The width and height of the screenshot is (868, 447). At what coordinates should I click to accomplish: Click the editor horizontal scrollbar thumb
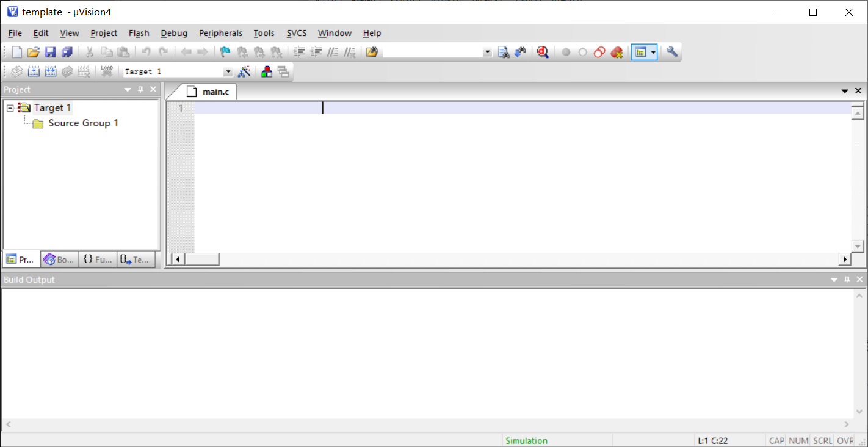202,260
